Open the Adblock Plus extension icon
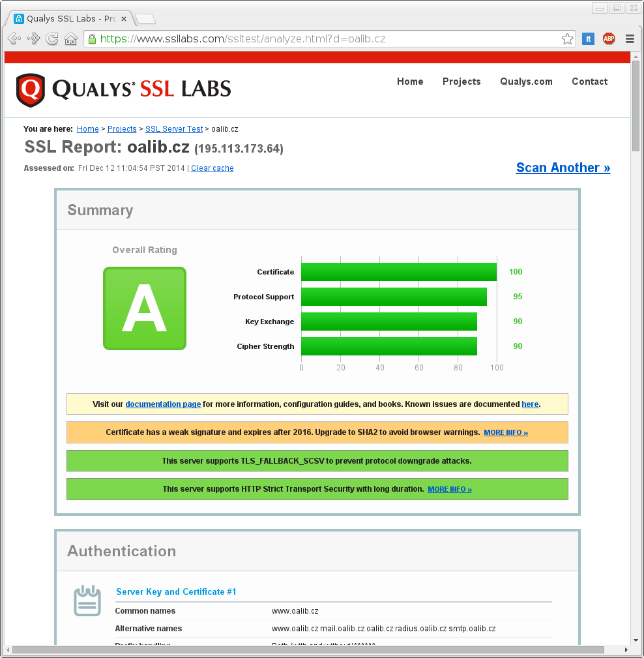This screenshot has height=658, width=644. (609, 39)
